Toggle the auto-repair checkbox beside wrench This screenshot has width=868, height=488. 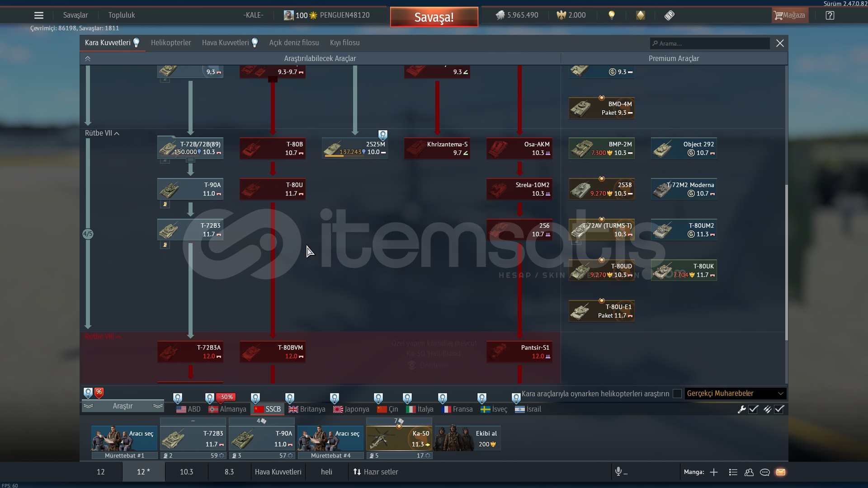(x=753, y=409)
